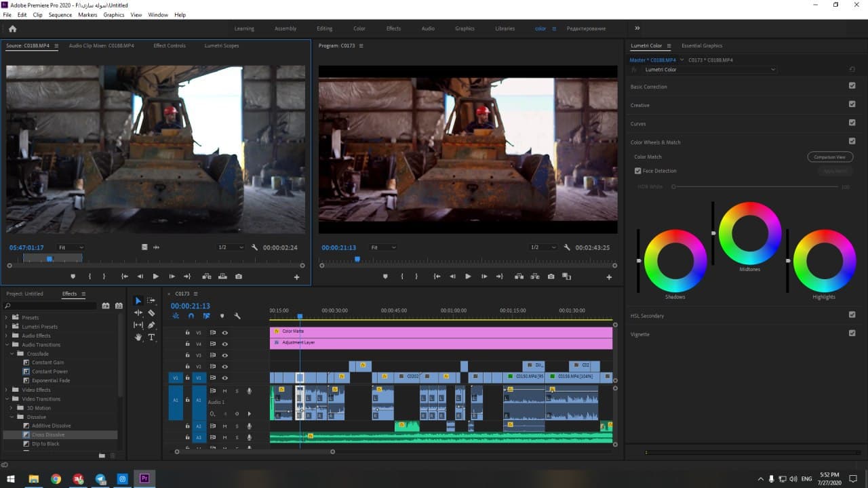
Task: Open Source monitor button editor plus
Action: pos(296,277)
